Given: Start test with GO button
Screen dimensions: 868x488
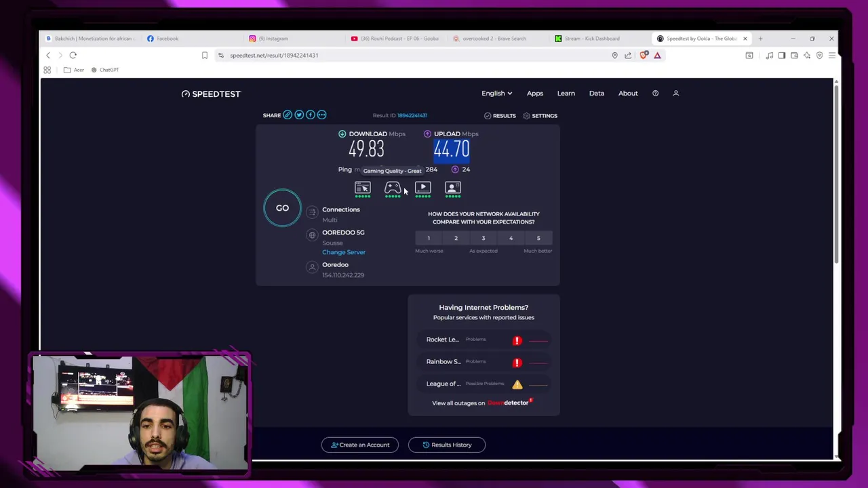Looking at the screenshot, I should tap(282, 208).
